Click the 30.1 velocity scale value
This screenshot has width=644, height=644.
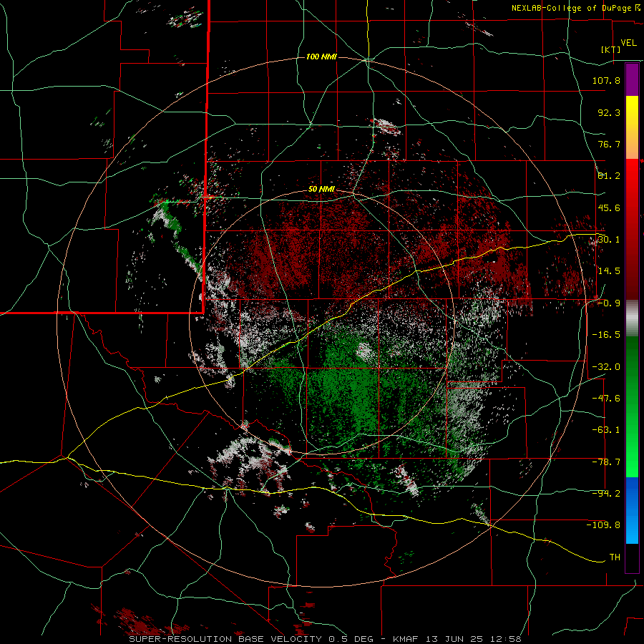609,240
